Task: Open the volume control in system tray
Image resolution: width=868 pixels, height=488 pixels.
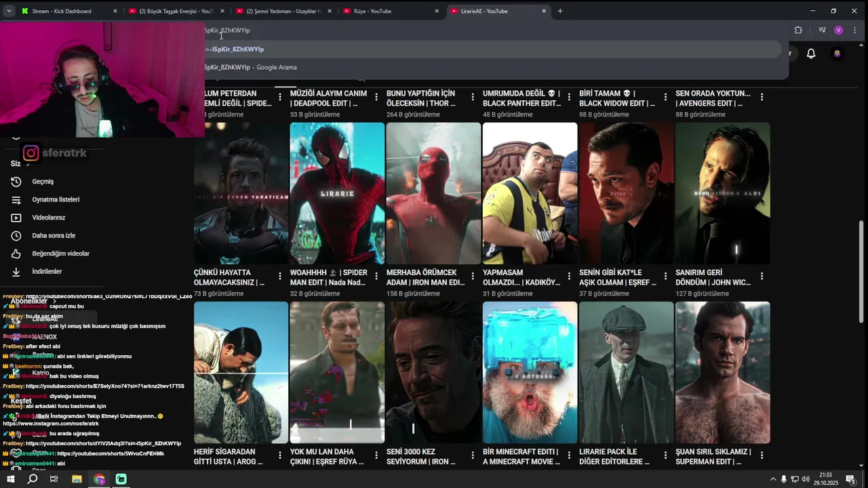Action: (x=806, y=479)
